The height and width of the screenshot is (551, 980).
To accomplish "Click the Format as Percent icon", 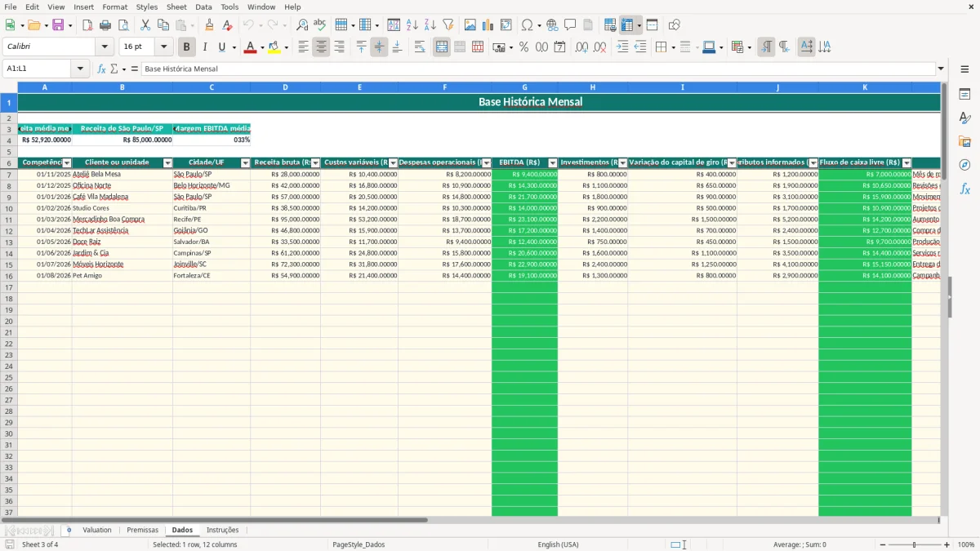I will pos(523,47).
